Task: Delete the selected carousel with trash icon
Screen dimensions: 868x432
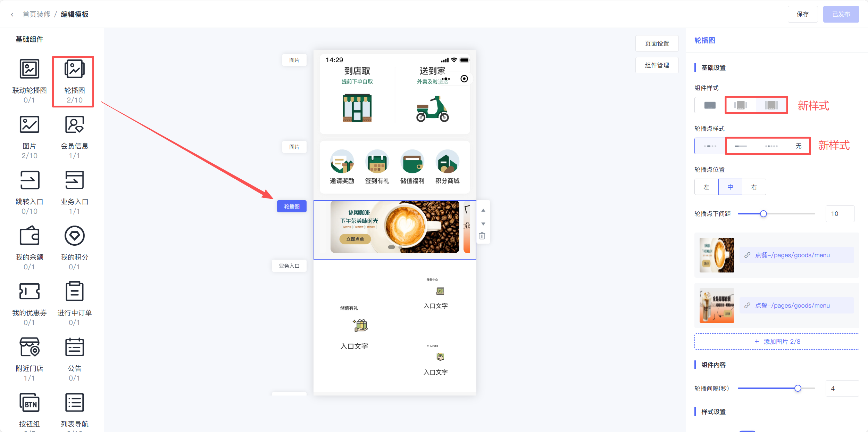Action: tap(482, 236)
